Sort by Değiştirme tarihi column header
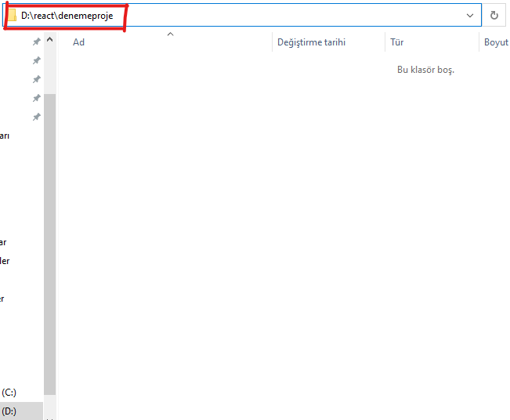This screenshot has height=420, width=510. [x=311, y=42]
